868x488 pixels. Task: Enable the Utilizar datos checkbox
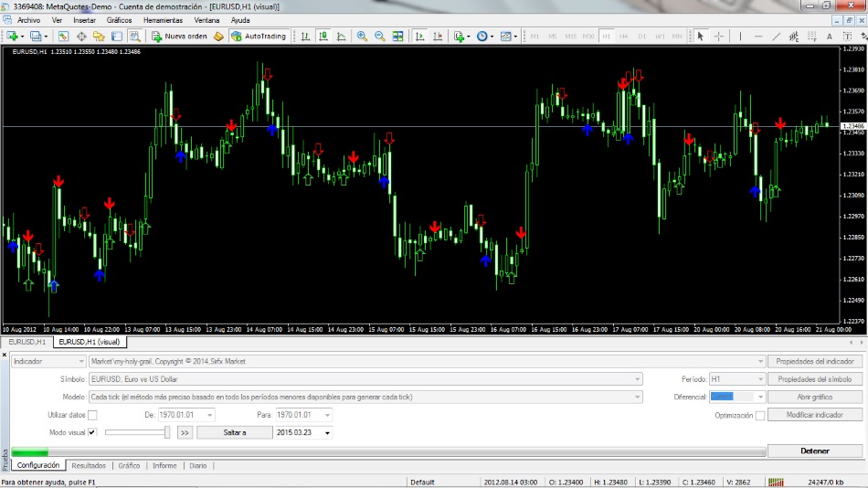tap(92, 415)
